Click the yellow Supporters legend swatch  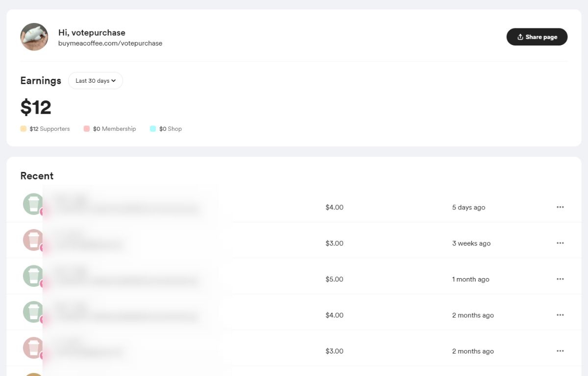point(23,129)
